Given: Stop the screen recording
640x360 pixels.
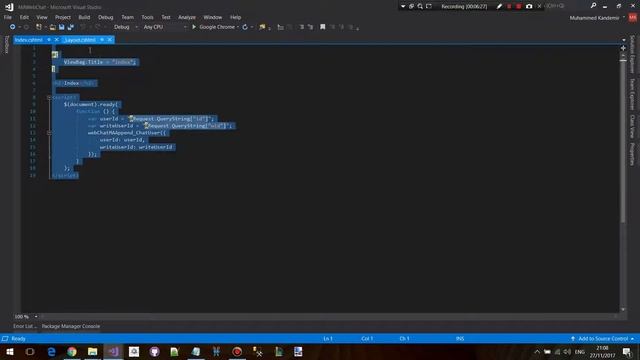Looking at the screenshot, I should (x=519, y=6).
